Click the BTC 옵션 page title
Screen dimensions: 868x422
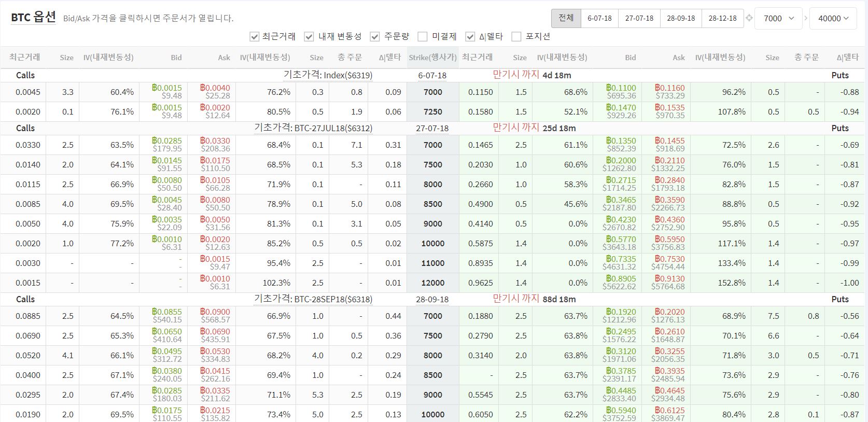(x=33, y=18)
